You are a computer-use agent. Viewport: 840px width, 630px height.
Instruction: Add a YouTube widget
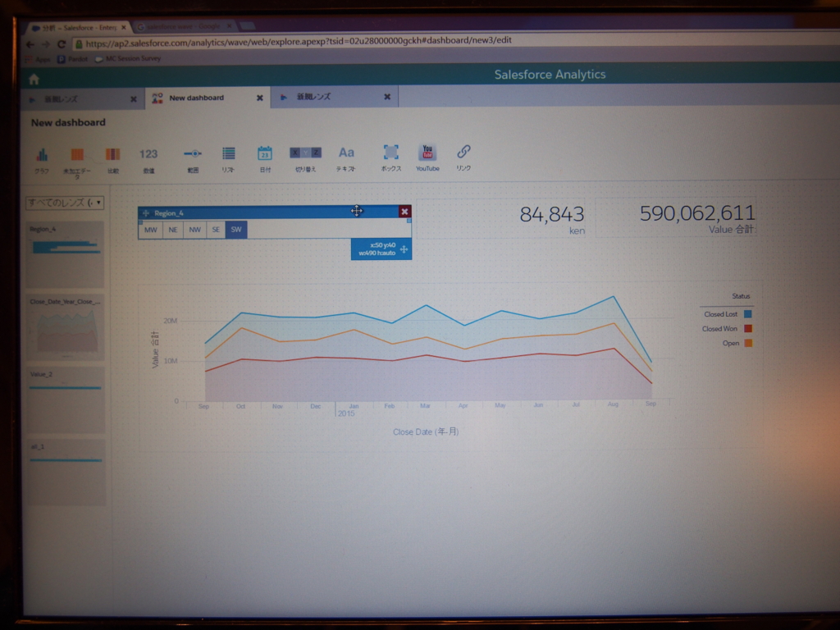[427, 157]
